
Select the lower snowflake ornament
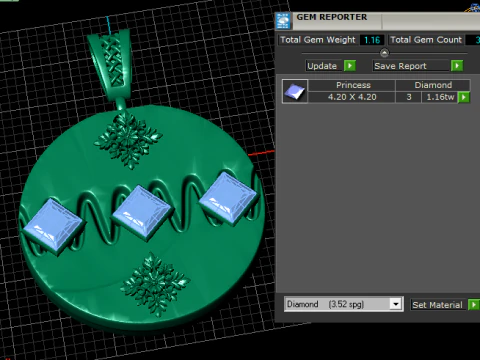click(x=155, y=284)
